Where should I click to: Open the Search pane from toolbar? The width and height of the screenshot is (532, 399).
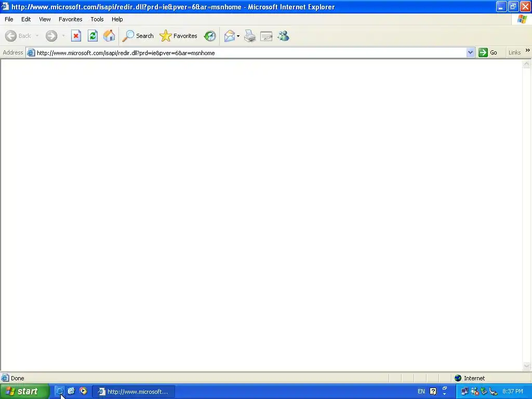[138, 36]
